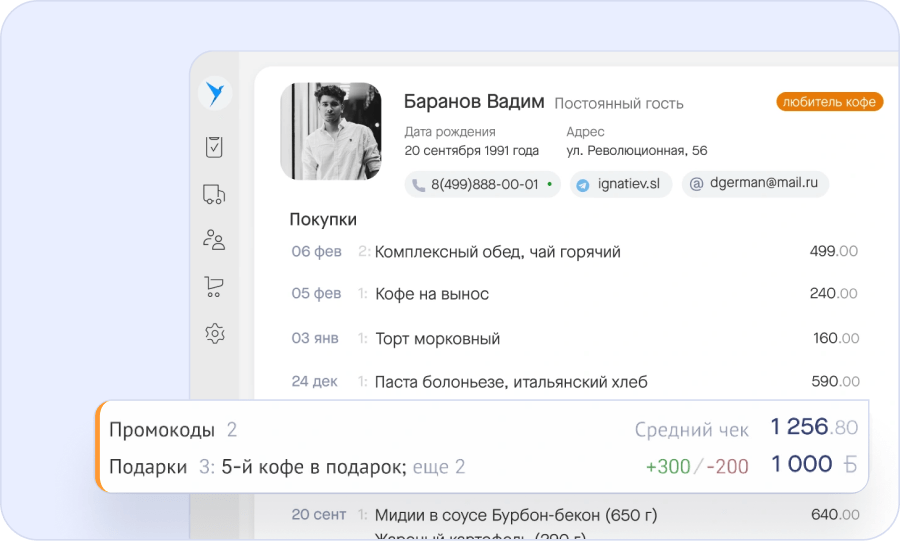Click the guest name Баранов Вадим
The width and height of the screenshot is (900, 541).
(474, 102)
